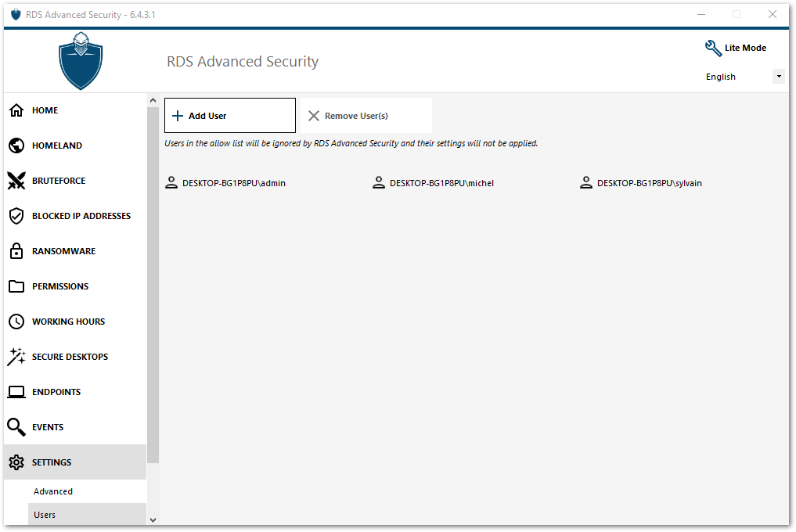Click the Endpoints laptop icon
The width and height of the screenshot is (796, 532).
coord(16,392)
